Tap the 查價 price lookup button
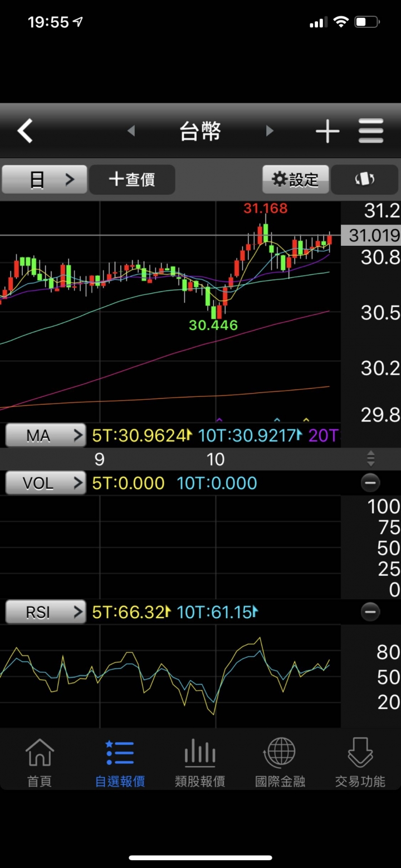Viewport: 401px width, 868px height. point(132,180)
